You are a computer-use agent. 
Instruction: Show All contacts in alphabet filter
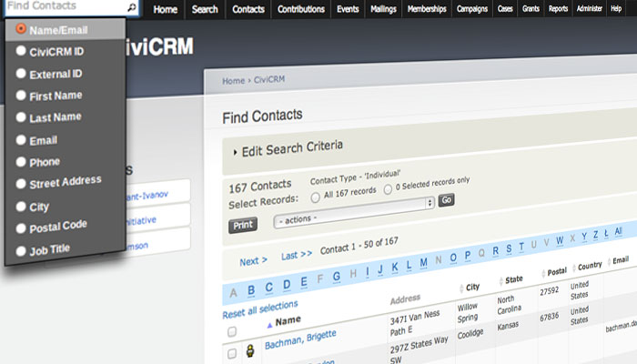coord(618,231)
